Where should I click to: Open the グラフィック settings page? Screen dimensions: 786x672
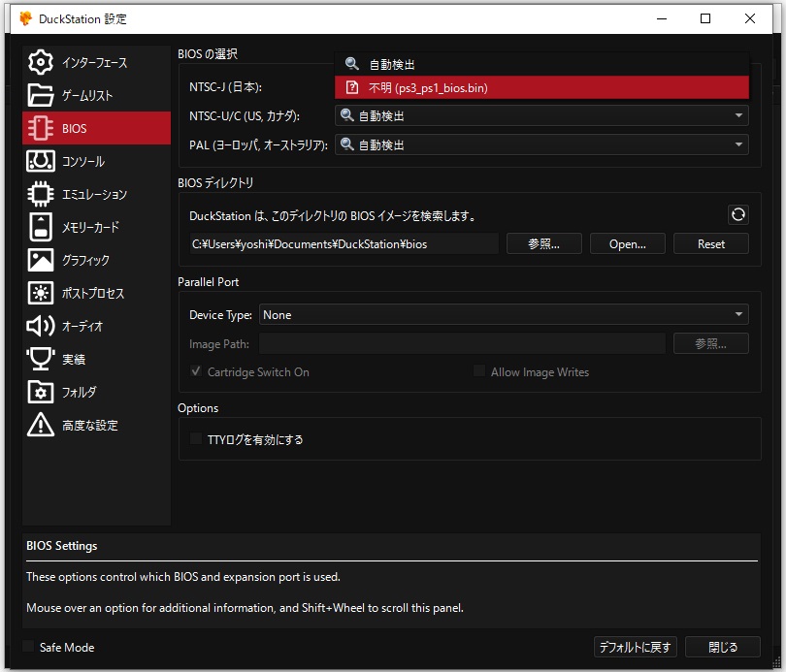[x=96, y=260]
